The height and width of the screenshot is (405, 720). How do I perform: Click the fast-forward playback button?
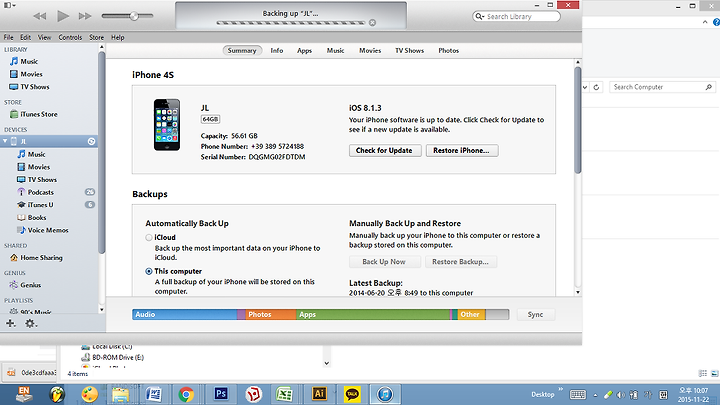(85, 16)
